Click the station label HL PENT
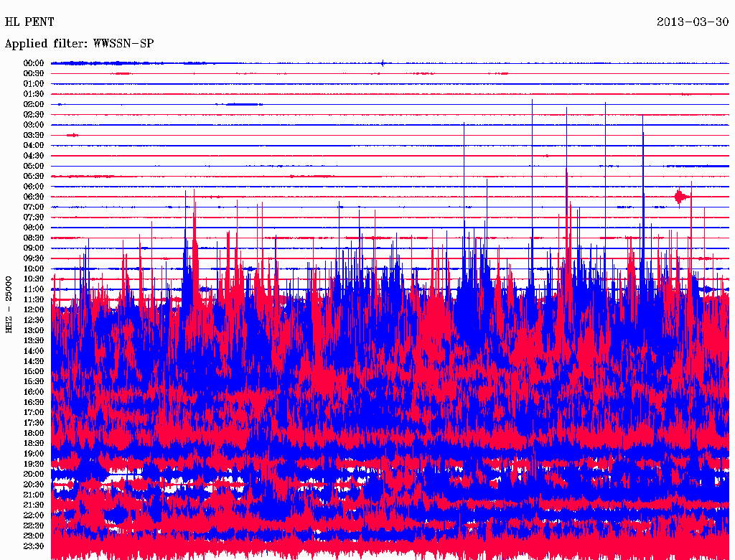735x560 pixels. (x=29, y=22)
